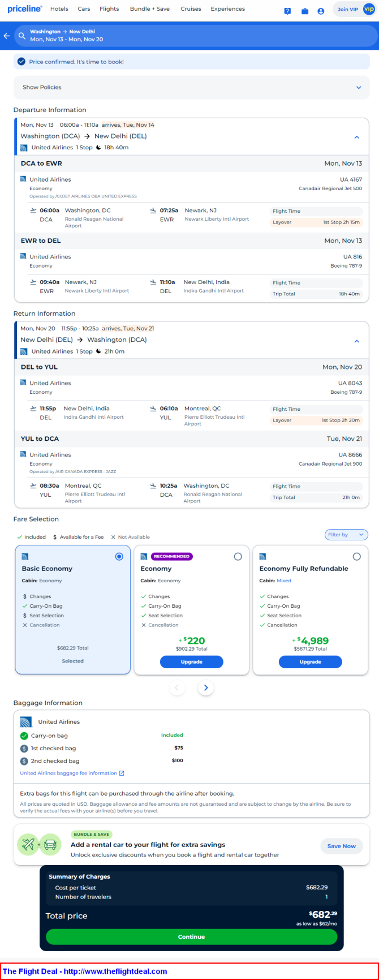The width and height of the screenshot is (379, 980).
Task: Go to next fare options arrow
Action: point(206,687)
